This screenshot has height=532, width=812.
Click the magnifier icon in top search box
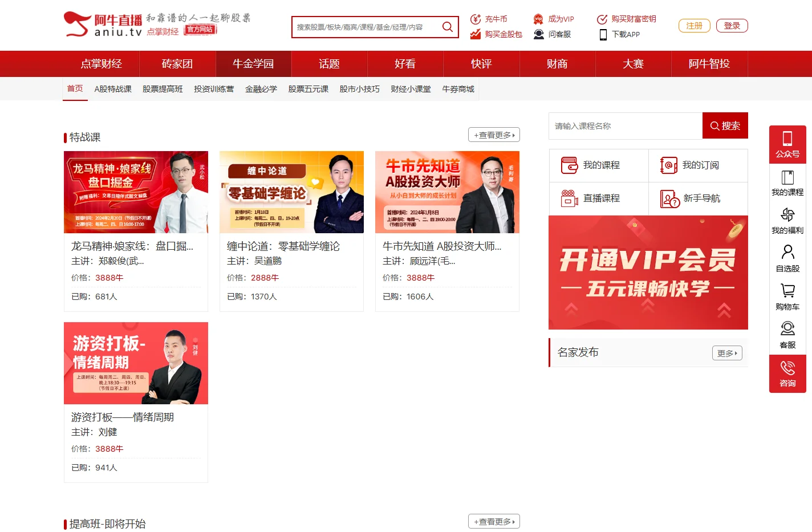tap(448, 27)
